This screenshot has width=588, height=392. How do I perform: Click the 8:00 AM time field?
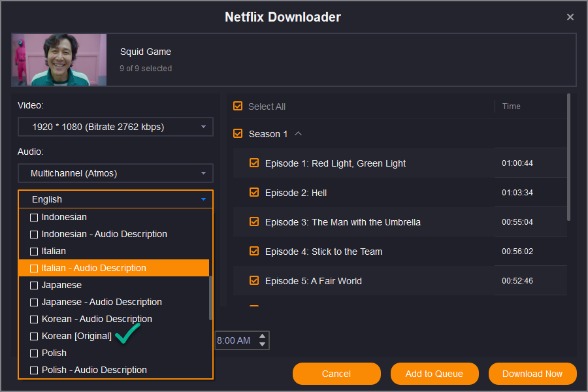(x=237, y=340)
